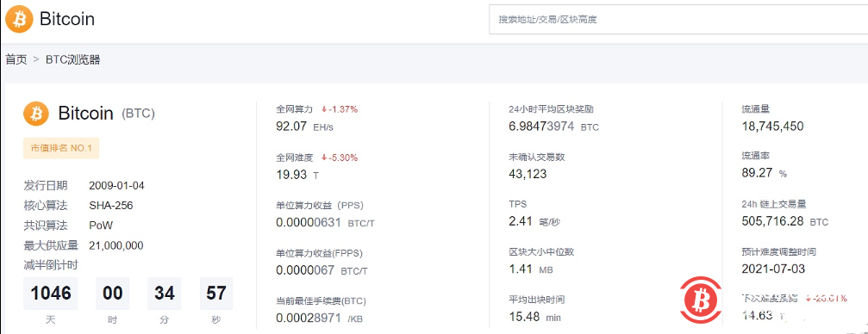Select the 43,123 unconfirmed transactions value
Viewport: 868px width, 334px height.
tap(528, 174)
